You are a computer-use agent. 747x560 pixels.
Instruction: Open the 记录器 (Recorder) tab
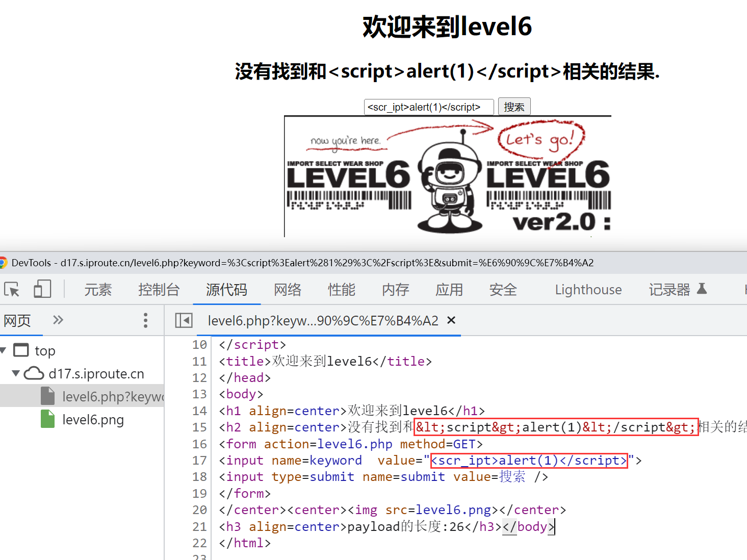coord(669,290)
